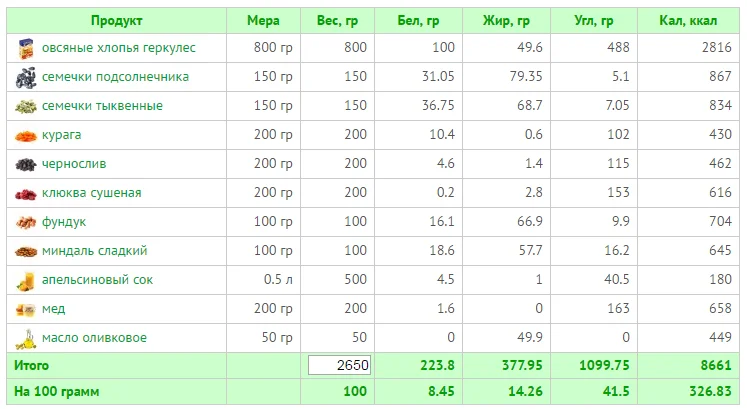Image resolution: width=747 pixels, height=409 pixels.
Task: Open the семечки подсолнечника link
Action: tap(115, 77)
